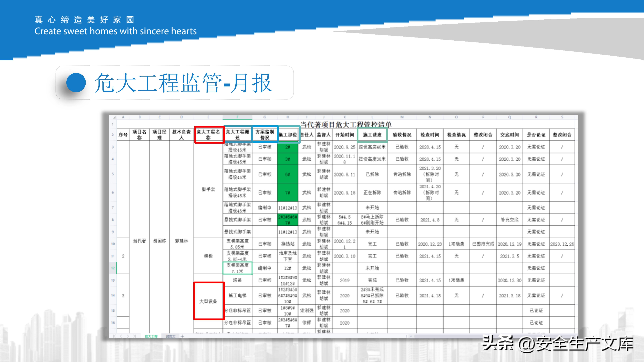The width and height of the screenshot is (644, 362).
Task: Click the 交底时间 header cell
Action: (x=509, y=135)
